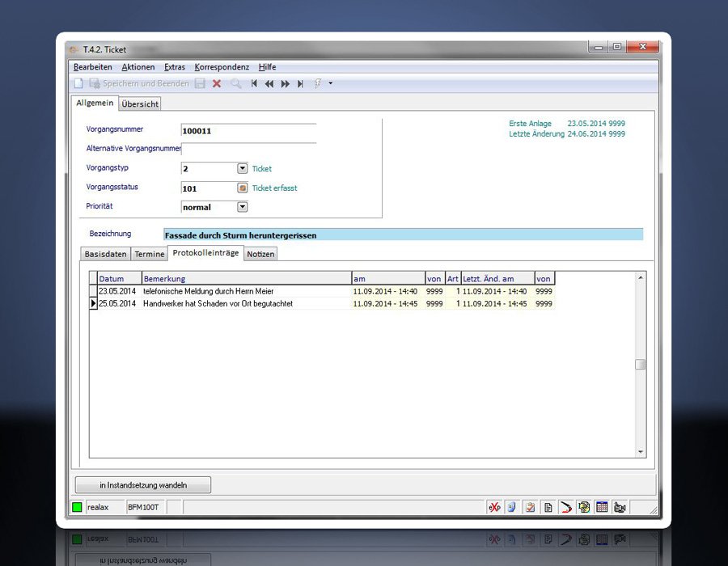This screenshot has width=728, height=566.
Task: Switch to the Übersicht tab
Action: pos(141,103)
